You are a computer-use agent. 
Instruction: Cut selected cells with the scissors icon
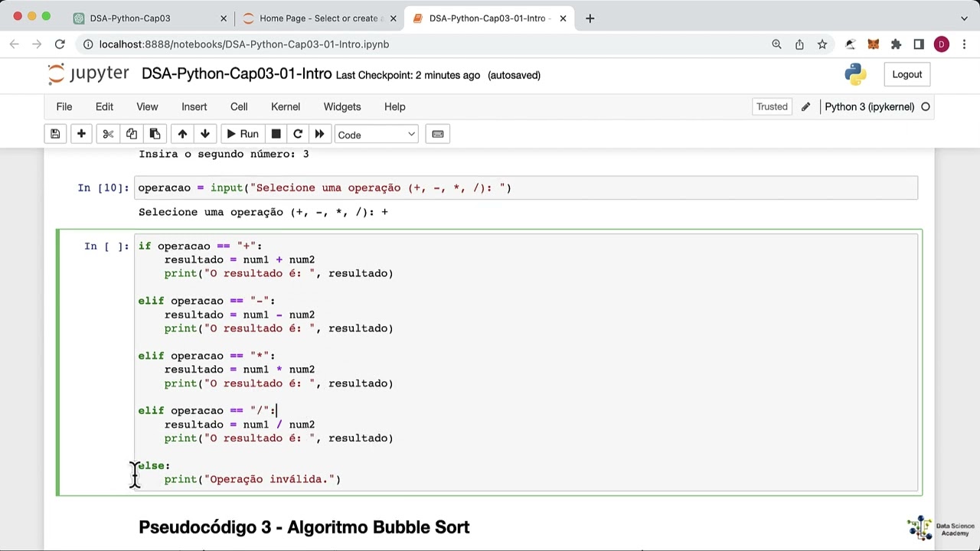[x=108, y=135]
